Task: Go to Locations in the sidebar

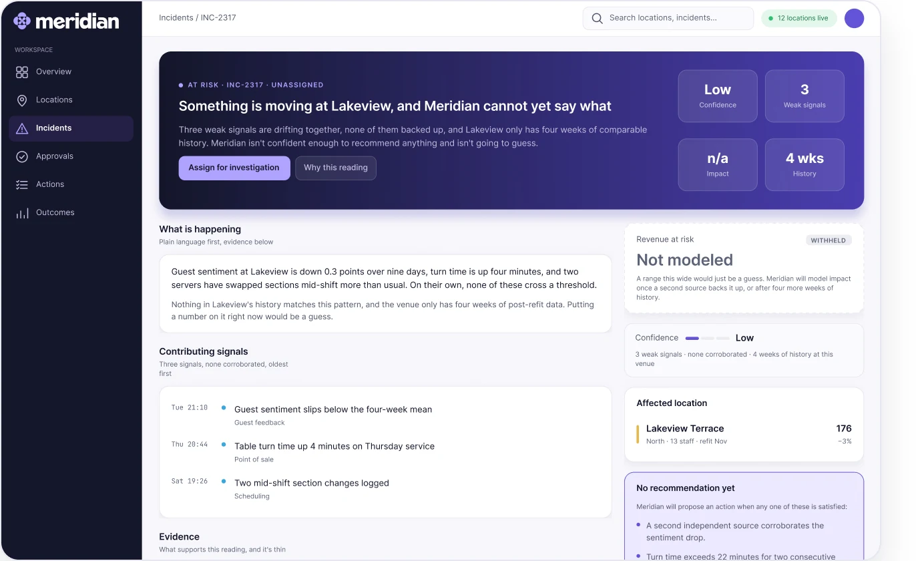Action: point(71,100)
